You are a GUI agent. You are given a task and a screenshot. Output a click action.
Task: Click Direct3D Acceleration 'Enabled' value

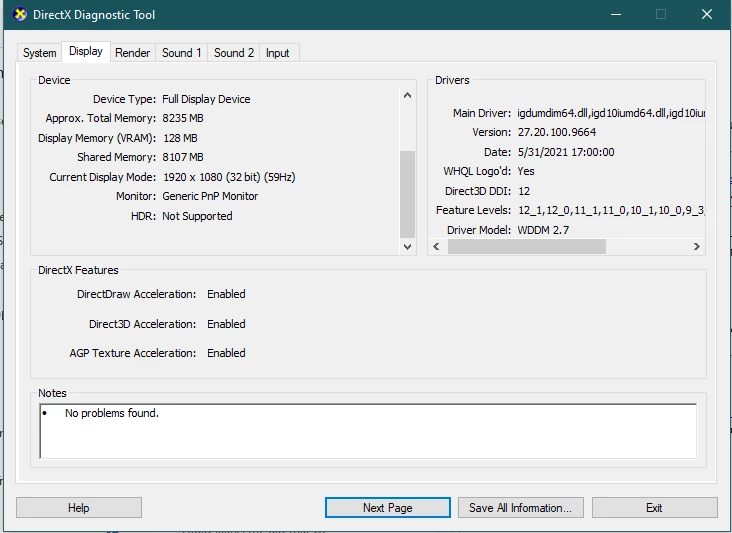[226, 324]
